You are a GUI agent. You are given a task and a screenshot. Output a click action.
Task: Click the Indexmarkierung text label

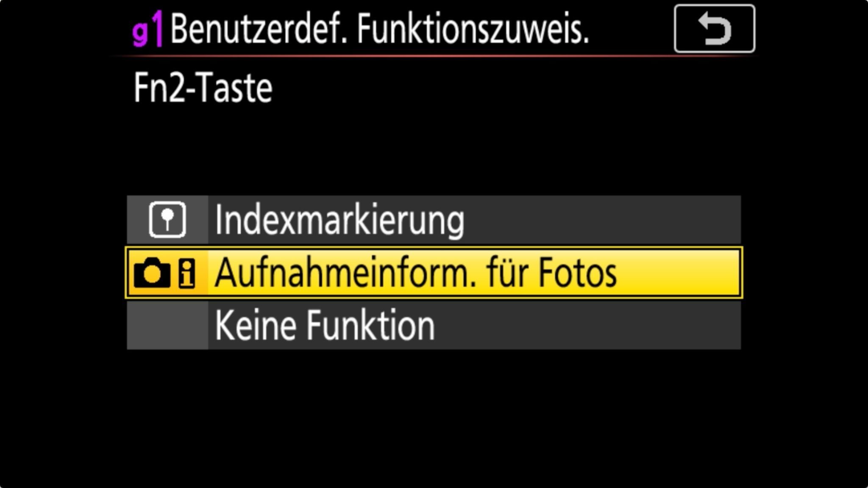(x=339, y=220)
